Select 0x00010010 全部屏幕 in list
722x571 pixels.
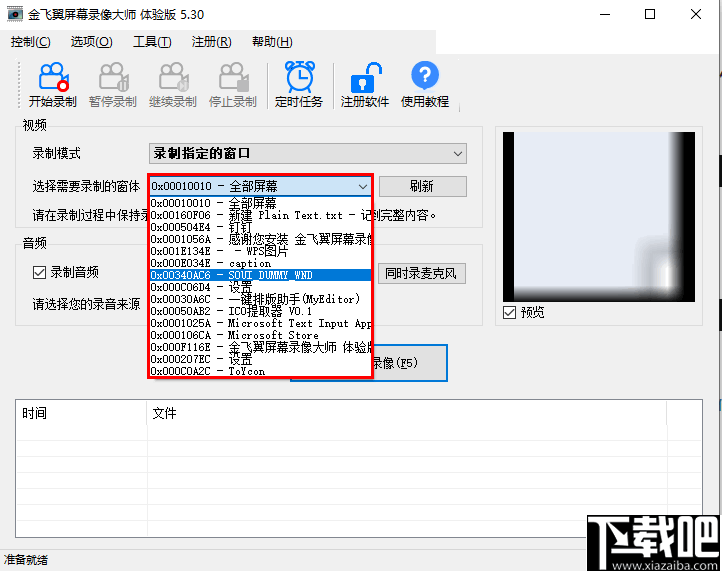click(x=261, y=203)
